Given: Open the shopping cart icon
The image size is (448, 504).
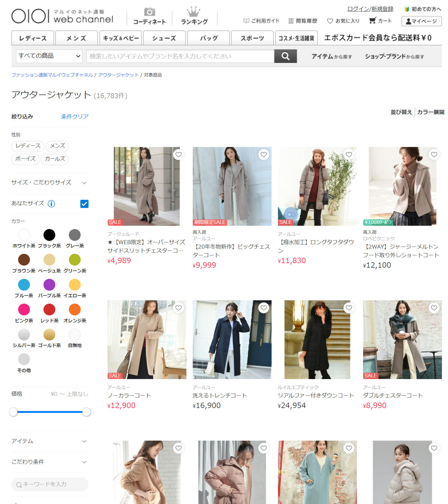Looking at the screenshot, I should [372, 21].
